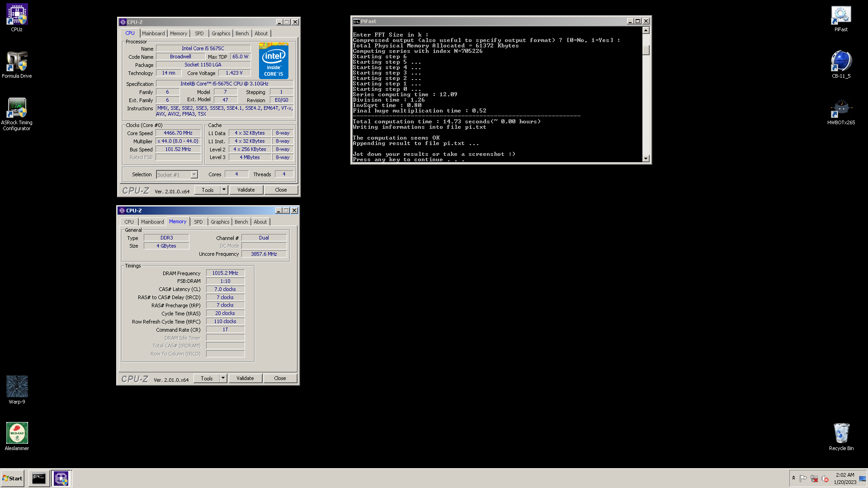Open the Recycle Bin

point(841,436)
